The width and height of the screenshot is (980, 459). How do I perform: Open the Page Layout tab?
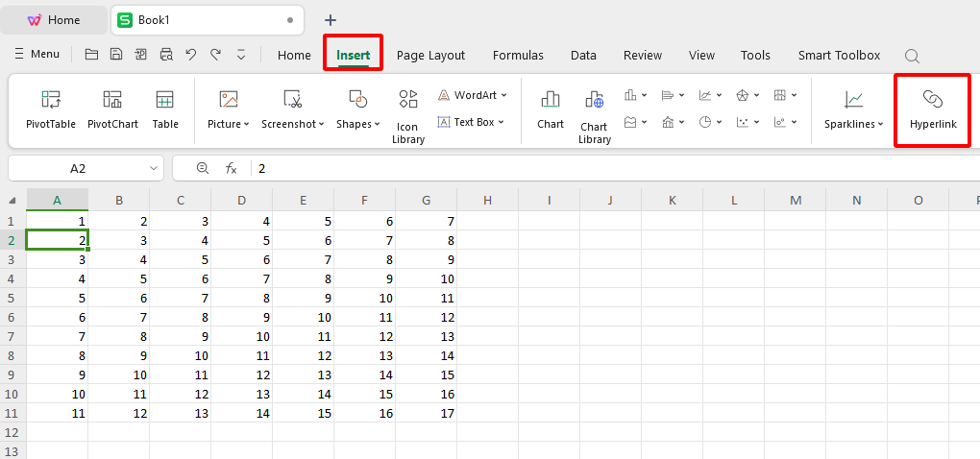click(430, 55)
